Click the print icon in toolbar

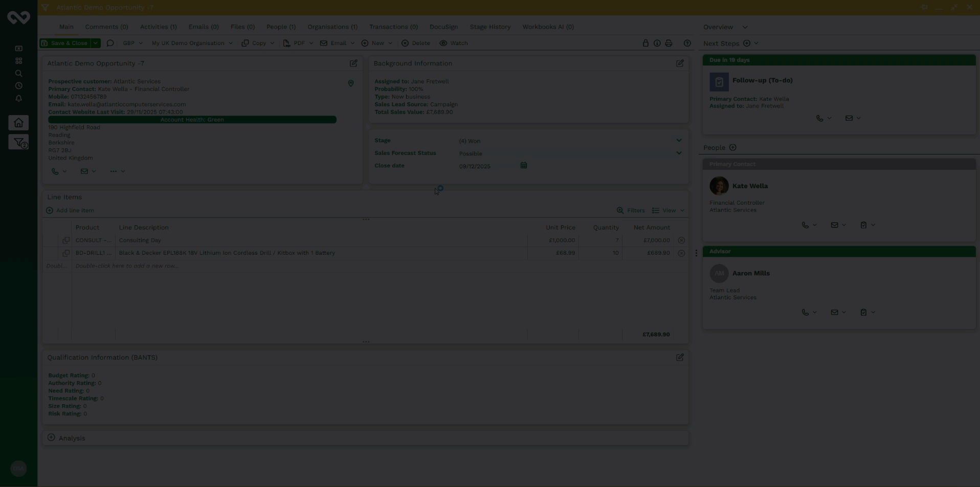(x=669, y=43)
